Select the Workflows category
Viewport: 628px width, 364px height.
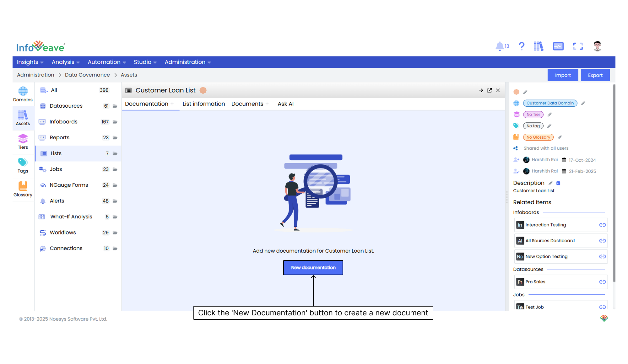tap(78, 233)
